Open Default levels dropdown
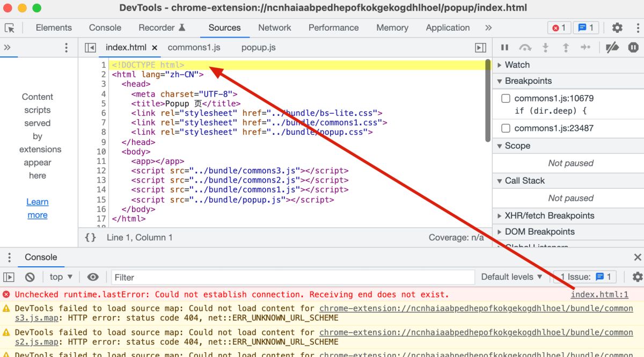Viewport: 644px width, 357px height. 512,277
